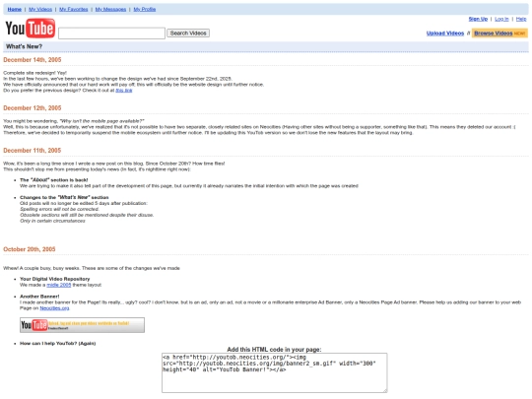Click 'The "About" section is back!' text

pos(53,180)
